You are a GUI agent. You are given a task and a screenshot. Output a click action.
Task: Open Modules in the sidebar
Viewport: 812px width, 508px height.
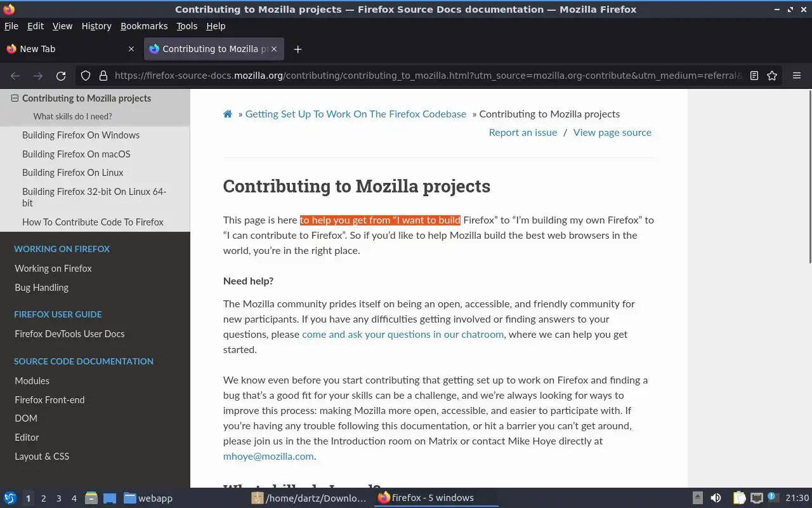[32, 381]
